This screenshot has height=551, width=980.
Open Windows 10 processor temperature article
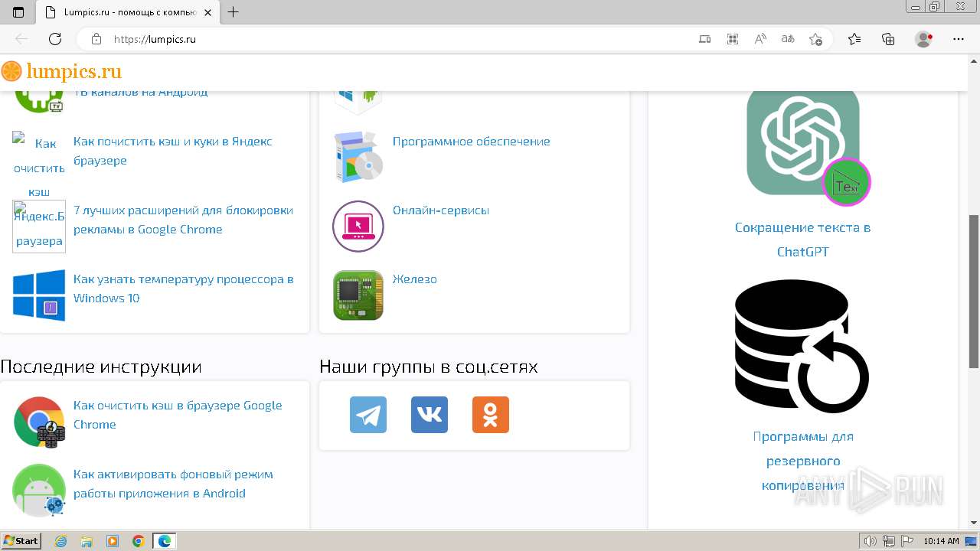point(184,289)
